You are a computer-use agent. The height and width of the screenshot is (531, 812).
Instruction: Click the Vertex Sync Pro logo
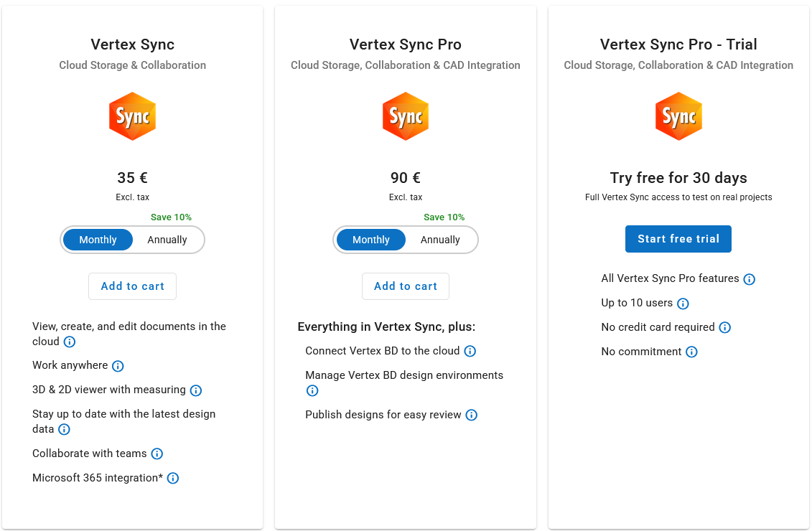[406, 116]
